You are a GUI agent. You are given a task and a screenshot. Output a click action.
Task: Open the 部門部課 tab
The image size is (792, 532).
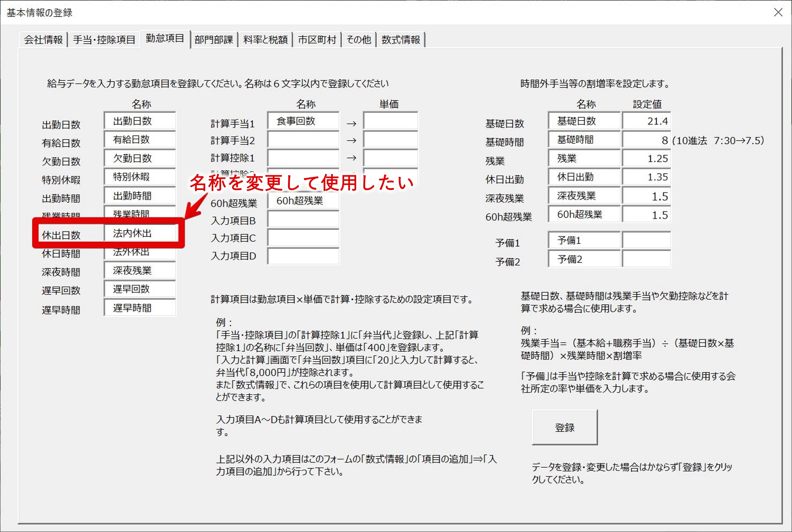214,40
